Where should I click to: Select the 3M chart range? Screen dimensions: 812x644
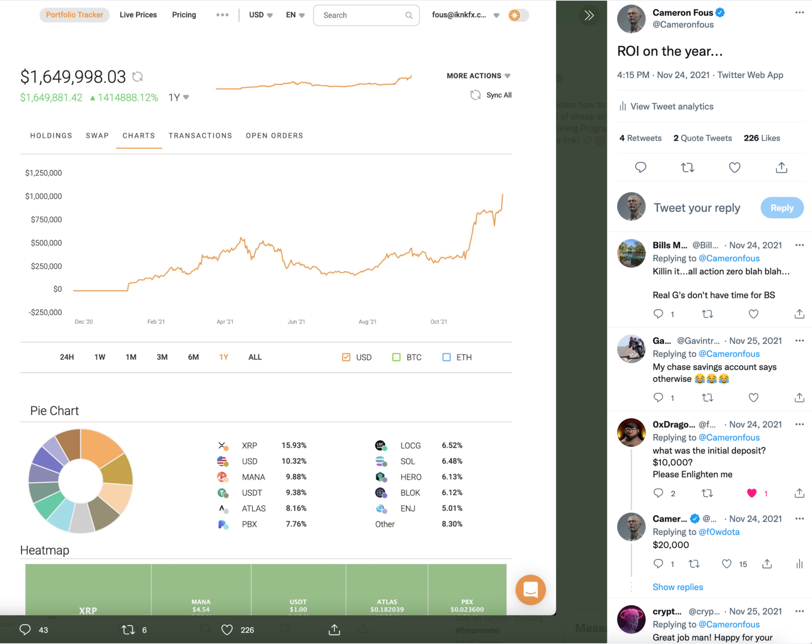tap(162, 357)
